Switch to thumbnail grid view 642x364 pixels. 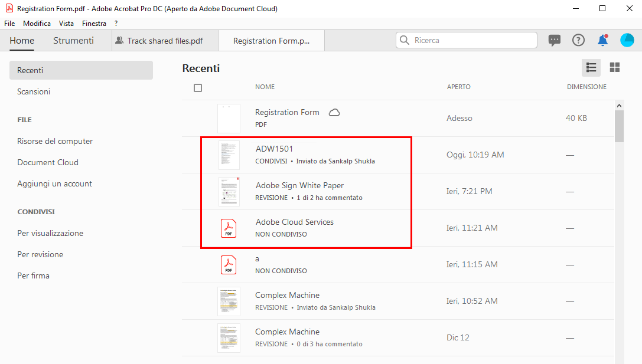615,68
